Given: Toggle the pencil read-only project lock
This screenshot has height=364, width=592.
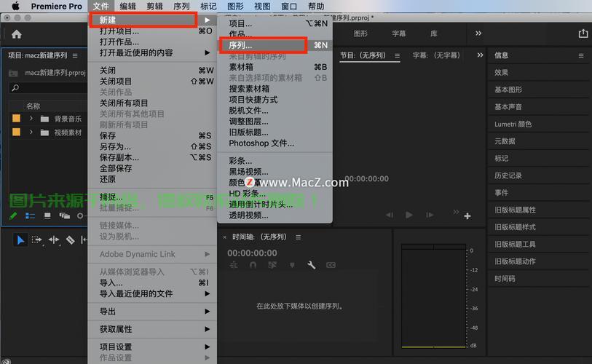Looking at the screenshot, I should [13, 215].
